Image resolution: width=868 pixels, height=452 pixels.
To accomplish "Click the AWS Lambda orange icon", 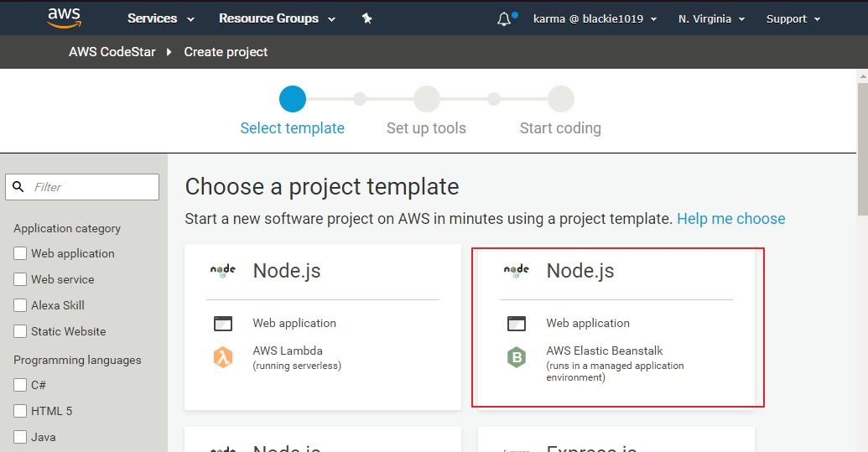I will pyautogui.click(x=222, y=357).
